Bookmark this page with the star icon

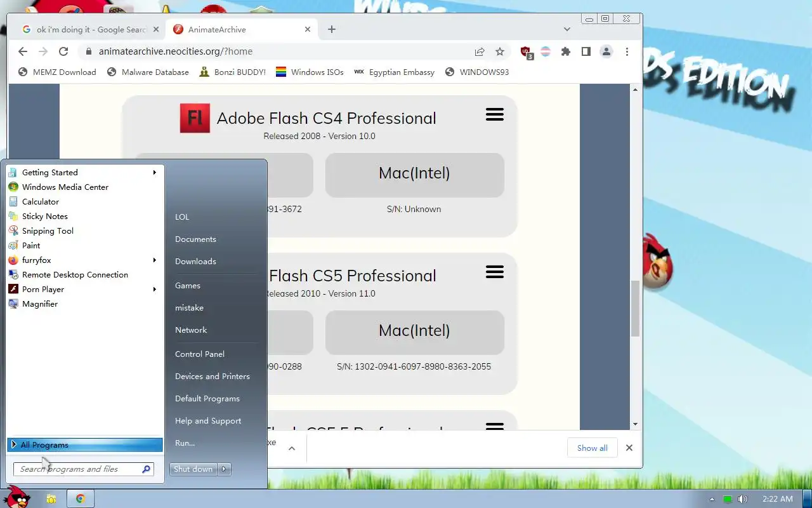tap(500, 51)
